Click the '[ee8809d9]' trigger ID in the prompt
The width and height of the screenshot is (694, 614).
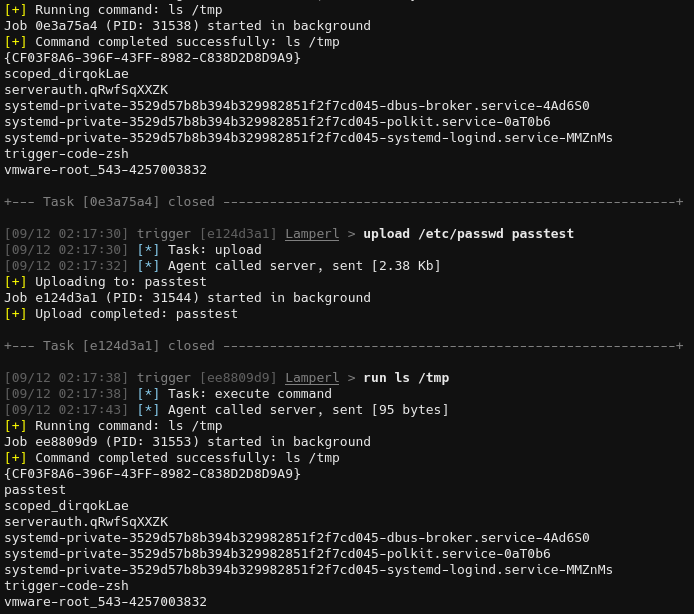click(238, 378)
